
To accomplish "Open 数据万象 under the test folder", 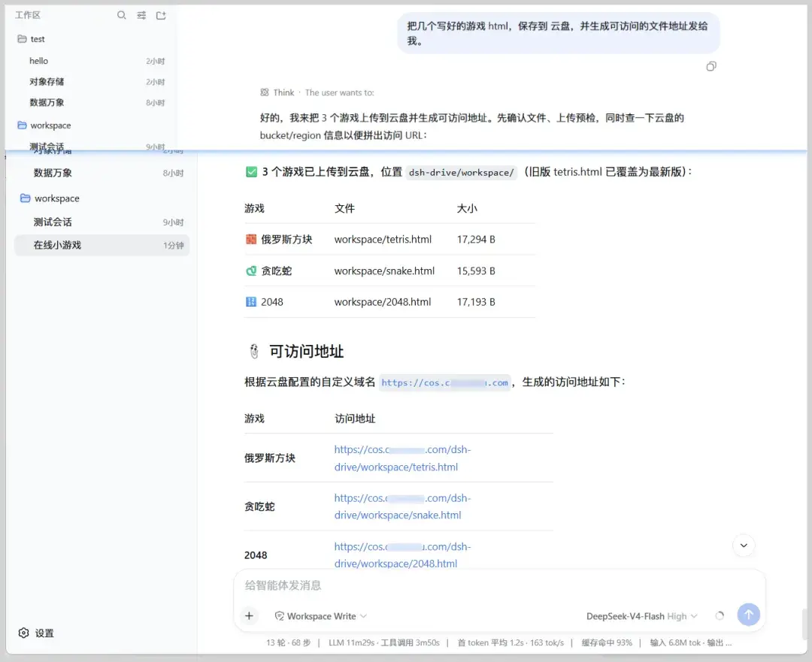I will (x=96, y=102).
